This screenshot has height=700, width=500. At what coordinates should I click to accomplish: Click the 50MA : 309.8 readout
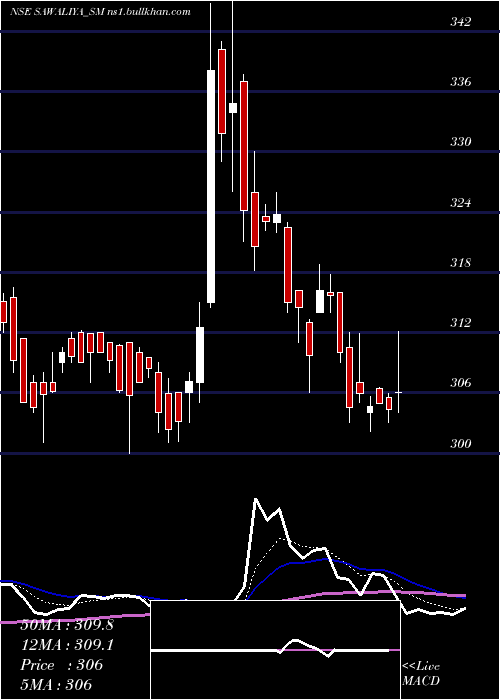point(67,625)
